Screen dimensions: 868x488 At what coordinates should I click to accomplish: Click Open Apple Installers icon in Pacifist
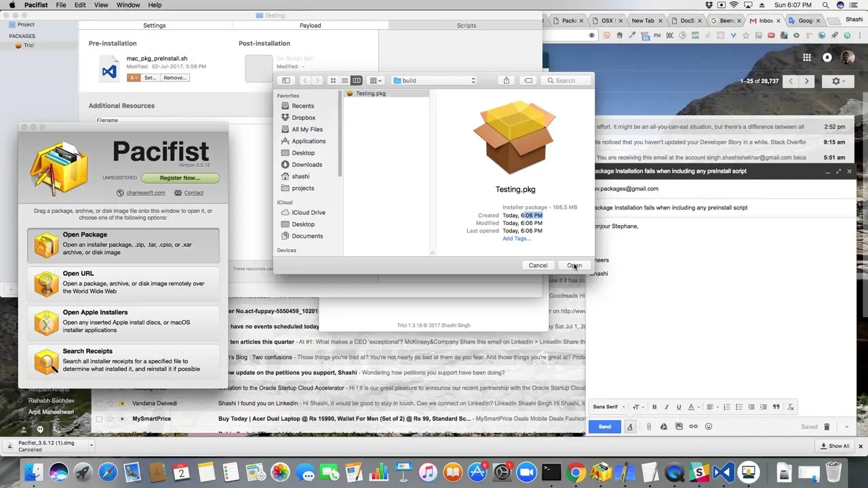(x=46, y=323)
